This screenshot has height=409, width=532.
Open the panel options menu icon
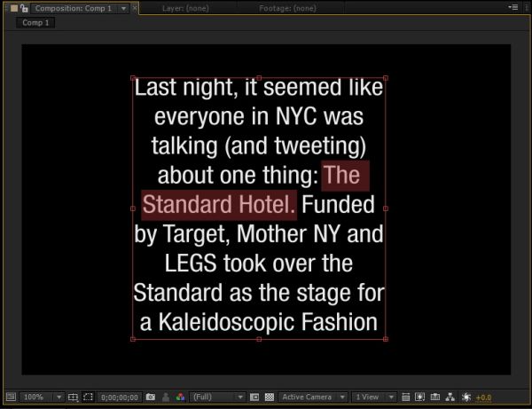point(513,7)
